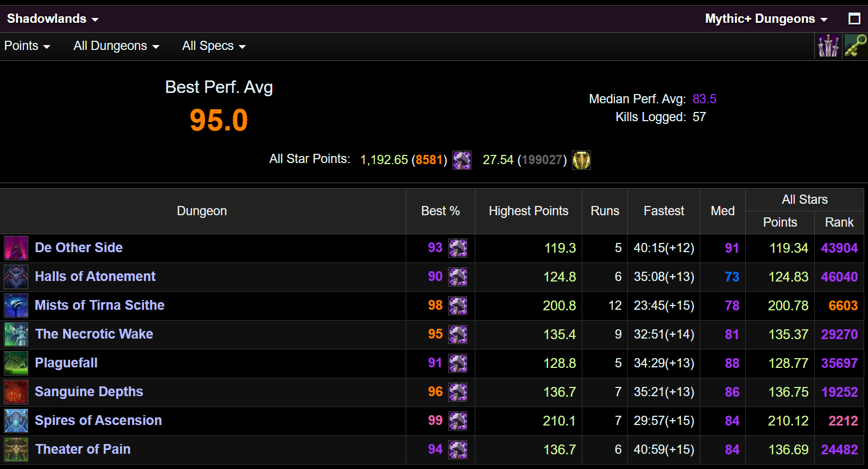868x469 pixels.
Task: Click spec icon beside All Star Points 1,192.65
Action: point(462,160)
